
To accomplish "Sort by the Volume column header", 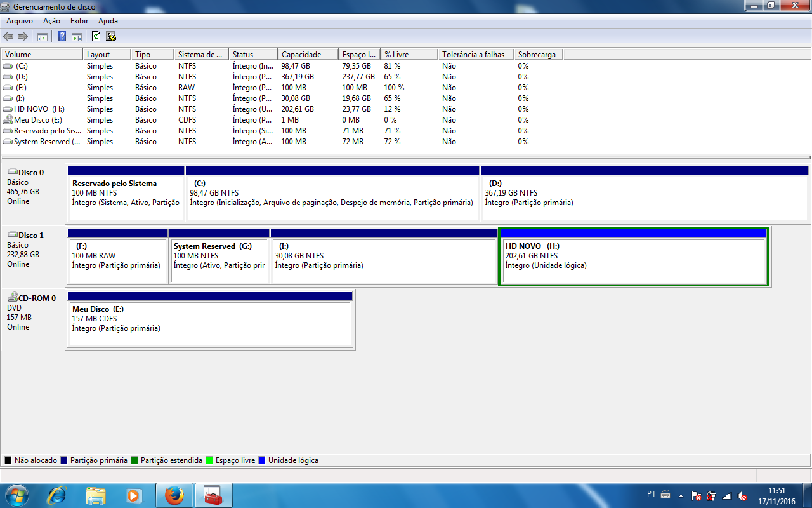I will [x=42, y=55].
